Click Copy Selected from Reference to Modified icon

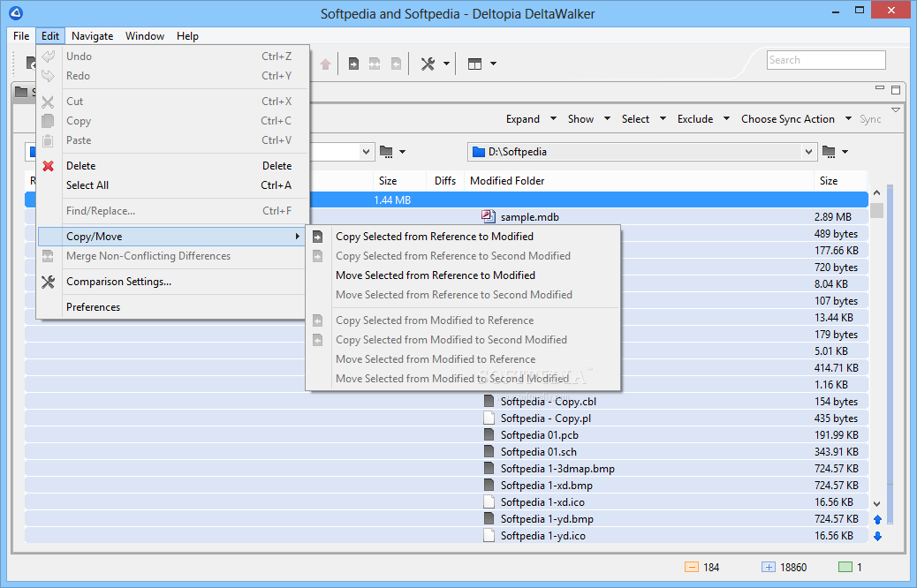coord(317,237)
